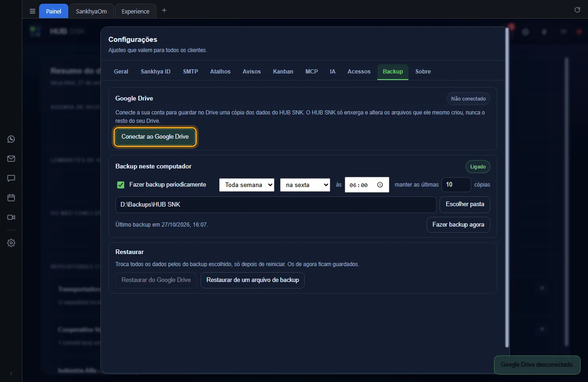Click Conectar ao Google Drive button
The width and height of the screenshot is (588, 382).
pyautogui.click(x=155, y=137)
